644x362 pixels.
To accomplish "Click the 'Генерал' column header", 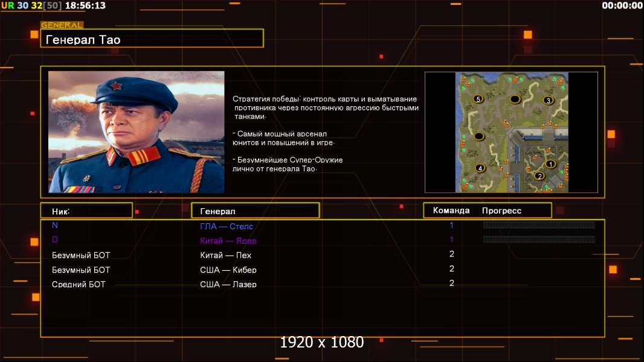I will tap(256, 211).
